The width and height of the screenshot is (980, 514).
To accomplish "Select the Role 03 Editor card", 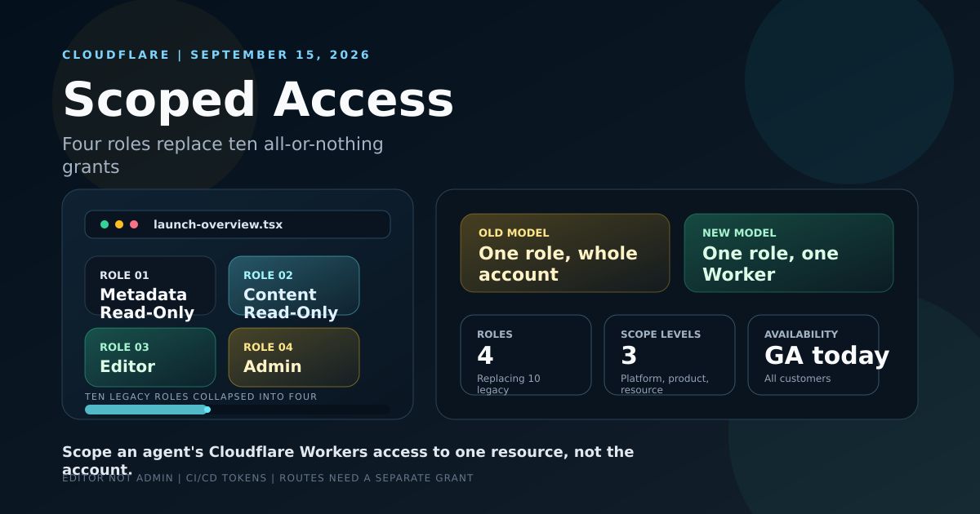I will (x=150, y=357).
